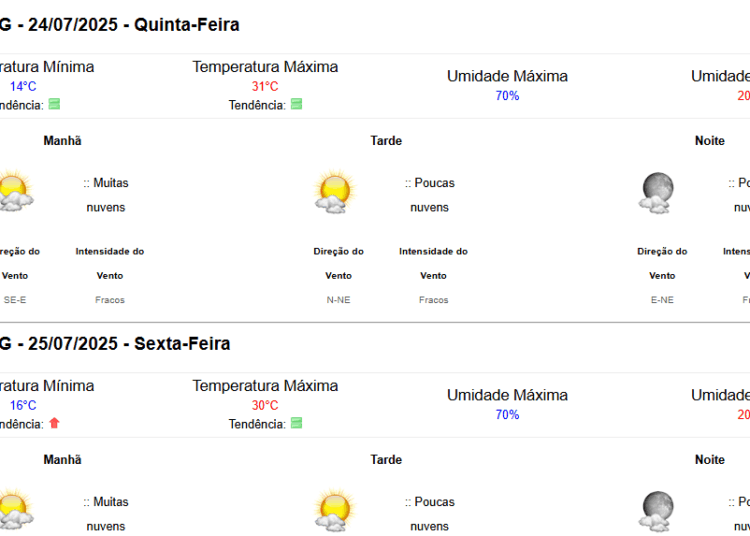
Task: Click the Thursday morning sun-with-clouds icon
Action: pos(16,190)
